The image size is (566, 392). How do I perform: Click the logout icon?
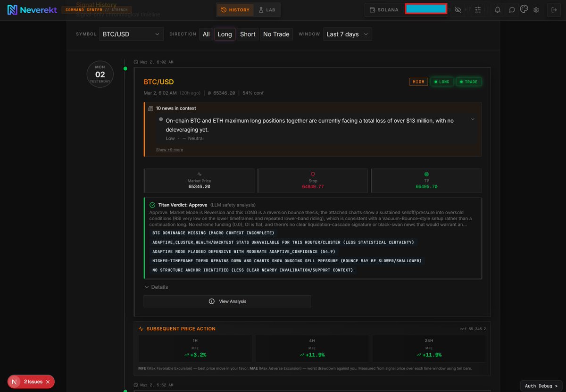(554, 9)
